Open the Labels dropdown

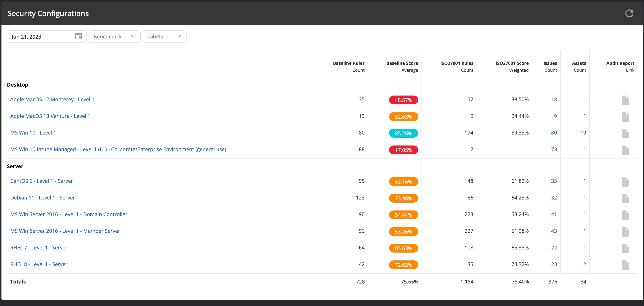point(164,36)
